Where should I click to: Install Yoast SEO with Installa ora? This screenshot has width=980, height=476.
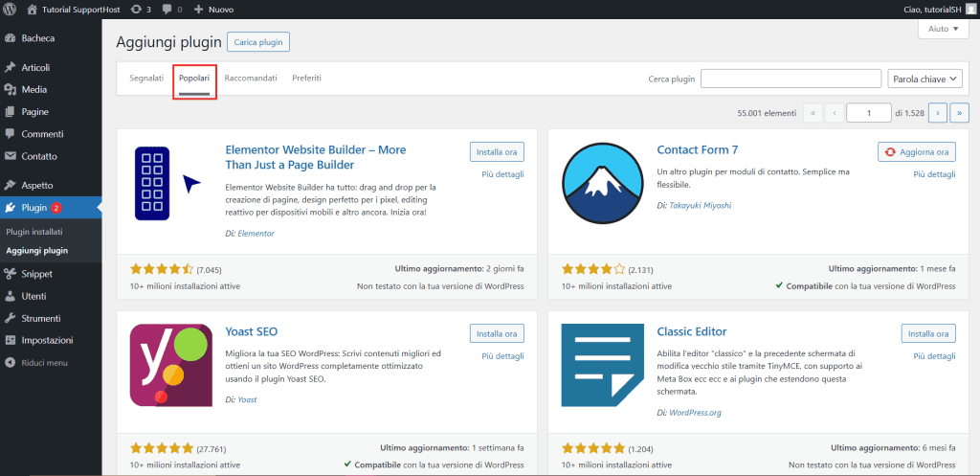click(x=497, y=333)
